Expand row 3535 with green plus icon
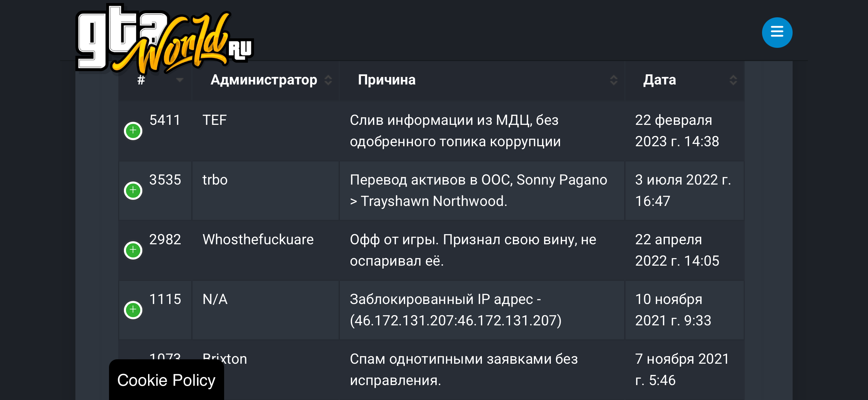This screenshot has width=868, height=400. tap(133, 190)
